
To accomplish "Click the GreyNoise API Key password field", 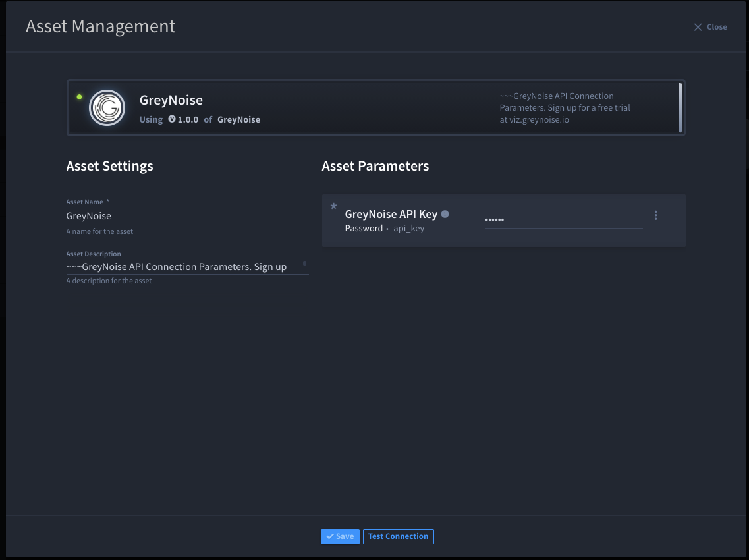I will (x=564, y=220).
